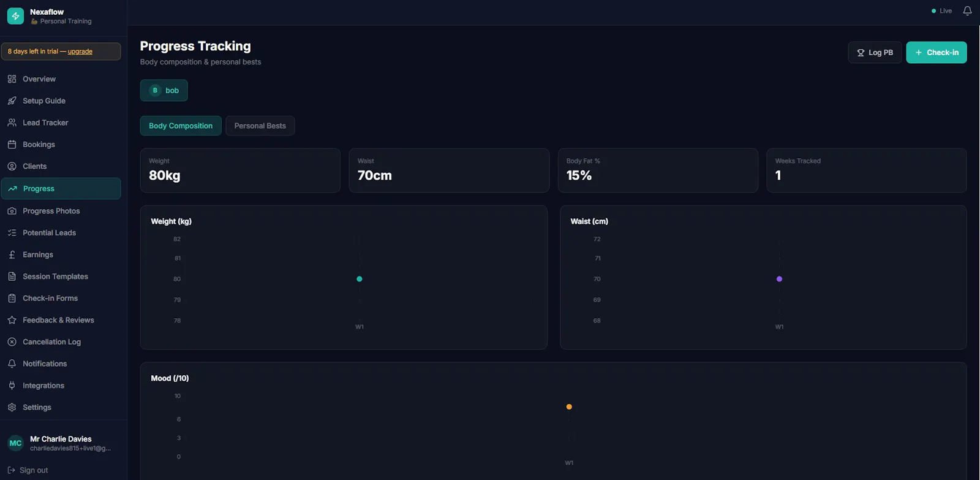Click the plus icon on Check-in button
The width and height of the screenshot is (980, 480).
coord(919,53)
